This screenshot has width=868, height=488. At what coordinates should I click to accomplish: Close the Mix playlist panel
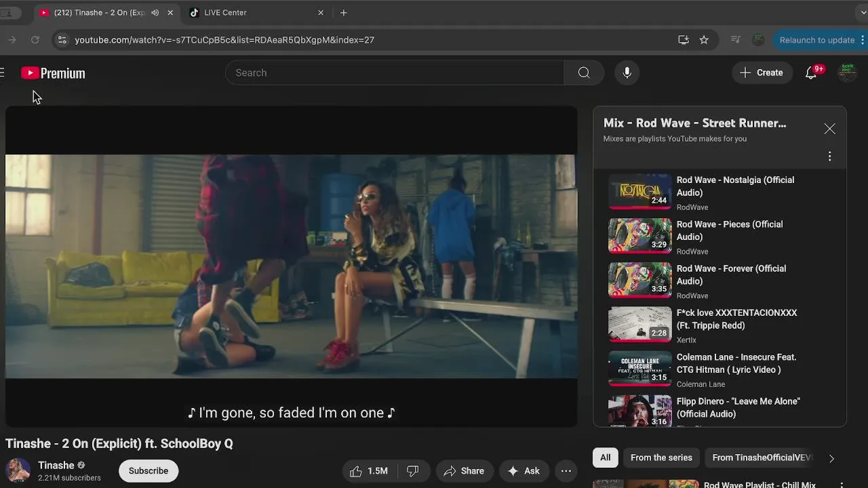tap(829, 129)
